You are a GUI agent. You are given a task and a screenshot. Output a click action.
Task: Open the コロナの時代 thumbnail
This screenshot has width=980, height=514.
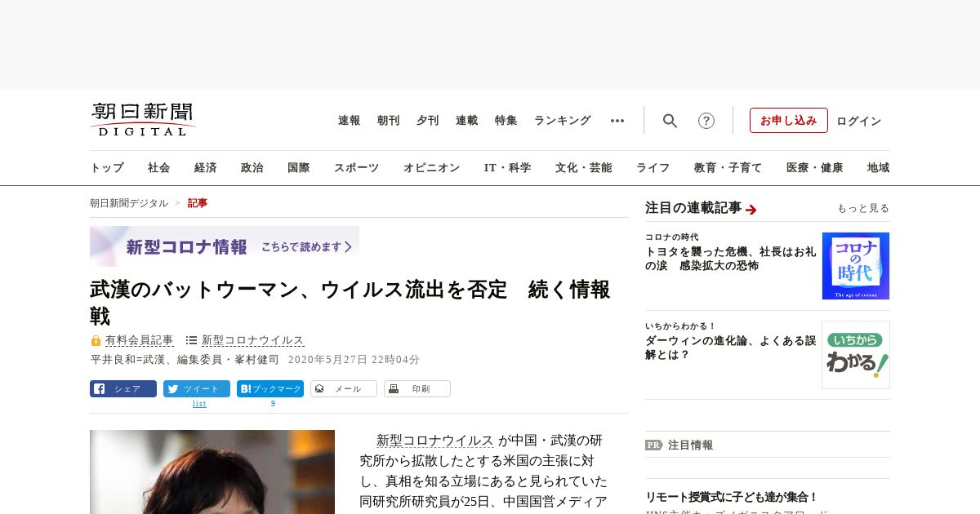pyautogui.click(x=856, y=266)
